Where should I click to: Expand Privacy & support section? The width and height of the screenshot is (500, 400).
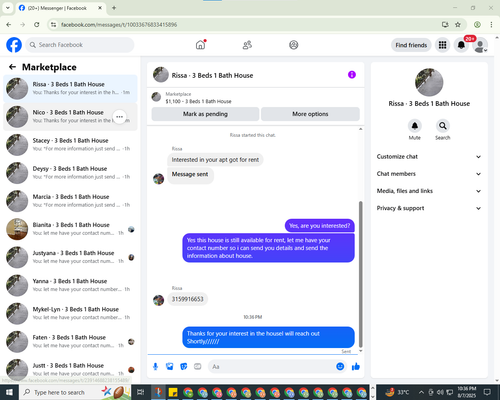pos(429,208)
